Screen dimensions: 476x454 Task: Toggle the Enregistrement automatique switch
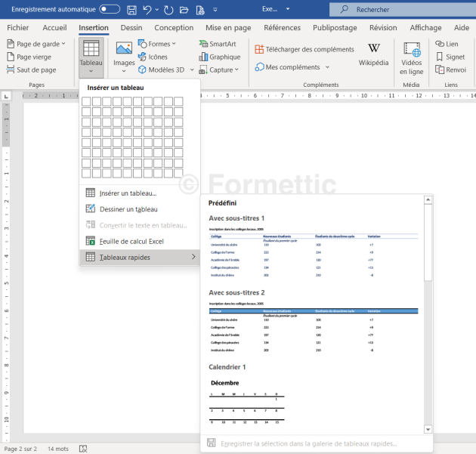coord(110,9)
